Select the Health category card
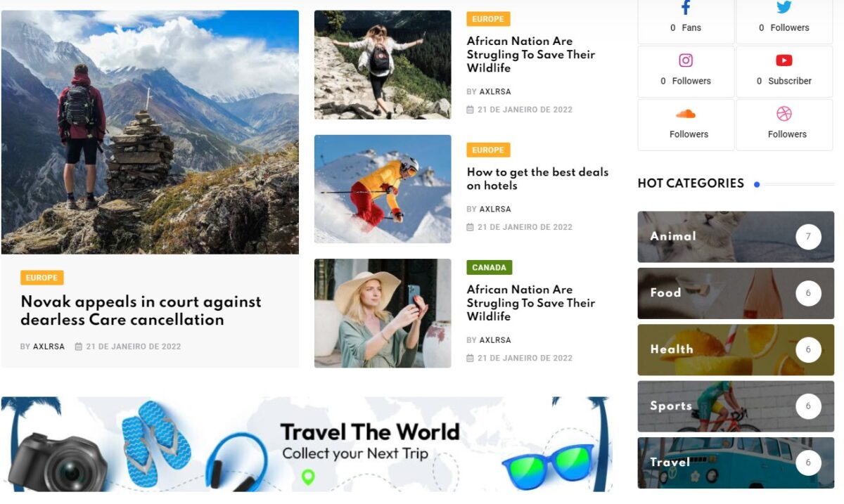The image size is (844, 504). pyautogui.click(x=736, y=349)
